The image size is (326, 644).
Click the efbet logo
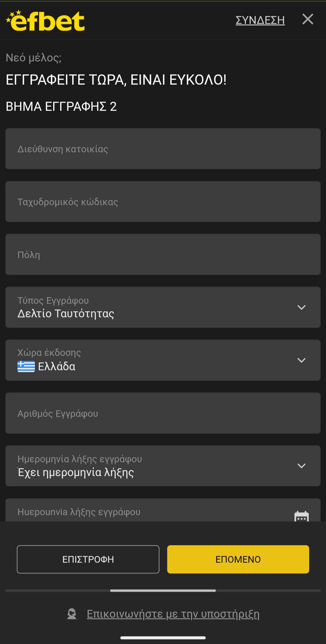pyautogui.click(x=45, y=21)
